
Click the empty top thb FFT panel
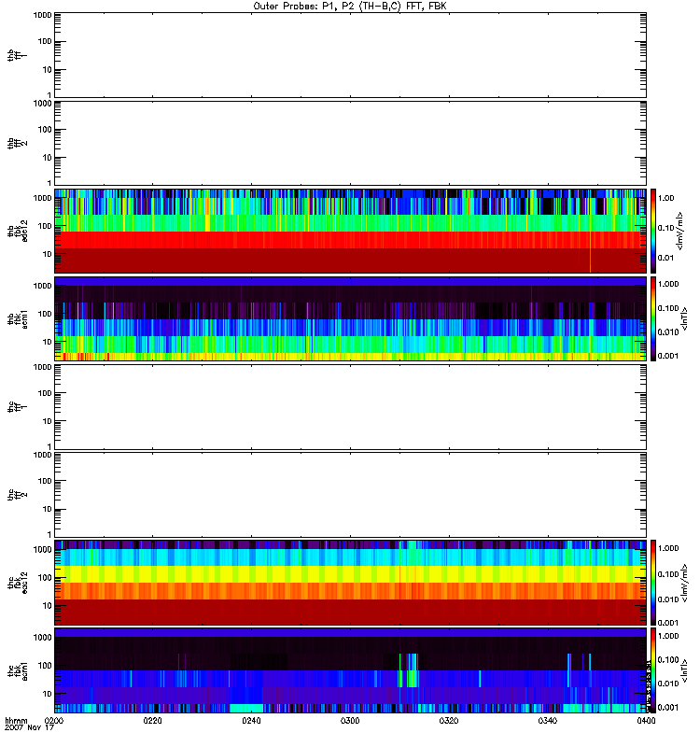click(x=350, y=54)
